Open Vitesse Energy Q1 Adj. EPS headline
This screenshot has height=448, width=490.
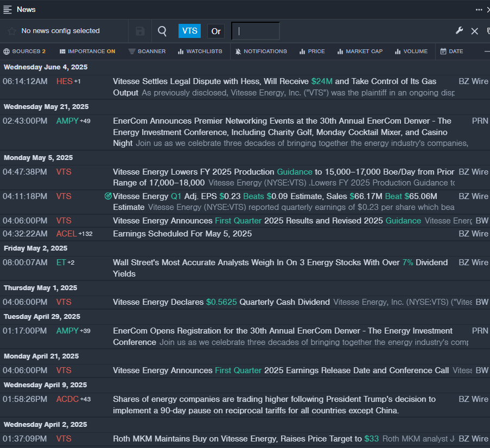pyautogui.click(x=275, y=202)
